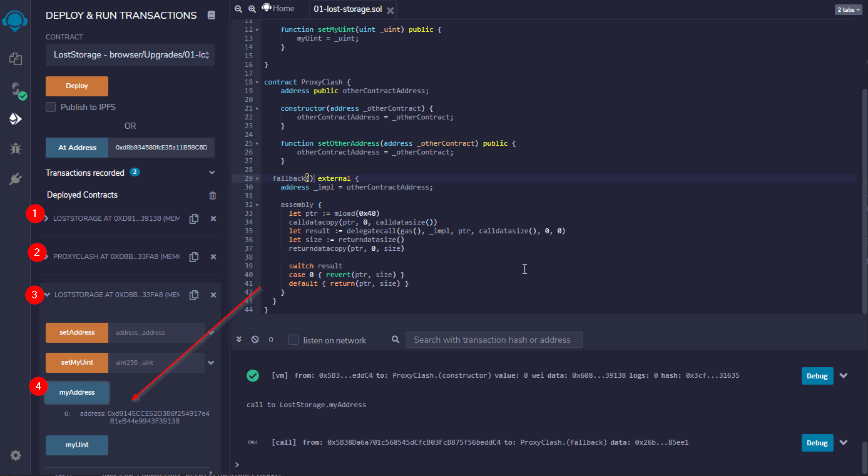Debug the ProxyClash constructor transaction
The width and height of the screenshot is (868, 476).
(x=817, y=376)
